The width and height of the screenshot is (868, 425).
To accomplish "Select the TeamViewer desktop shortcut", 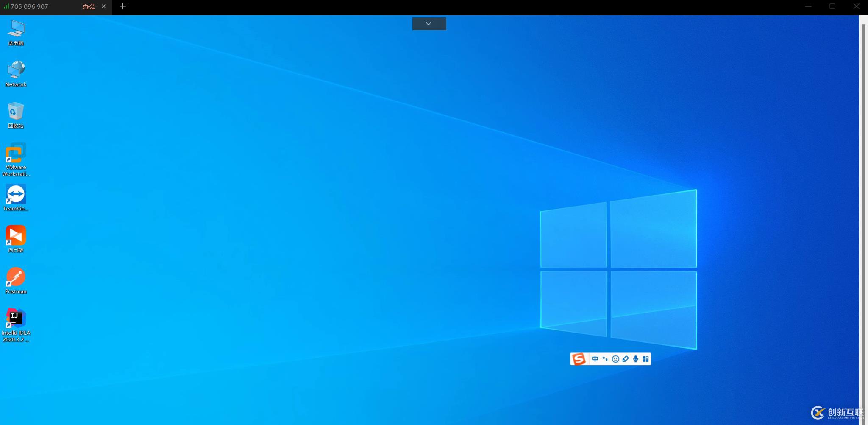I will point(16,198).
